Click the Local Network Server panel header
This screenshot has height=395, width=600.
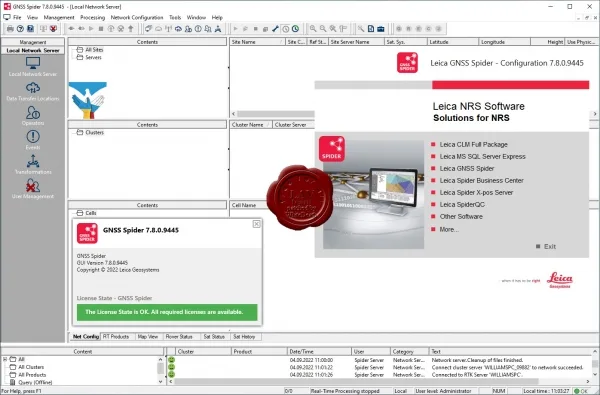point(33,50)
